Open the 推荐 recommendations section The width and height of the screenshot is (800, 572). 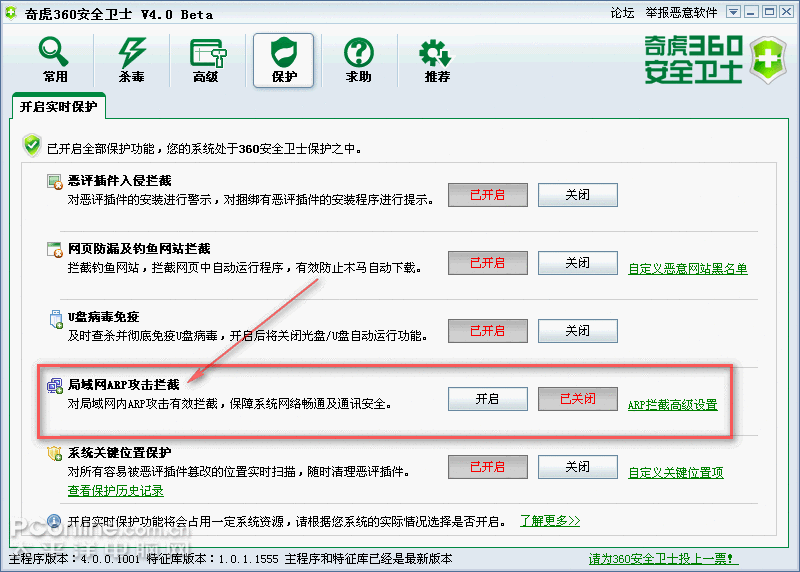click(x=437, y=60)
